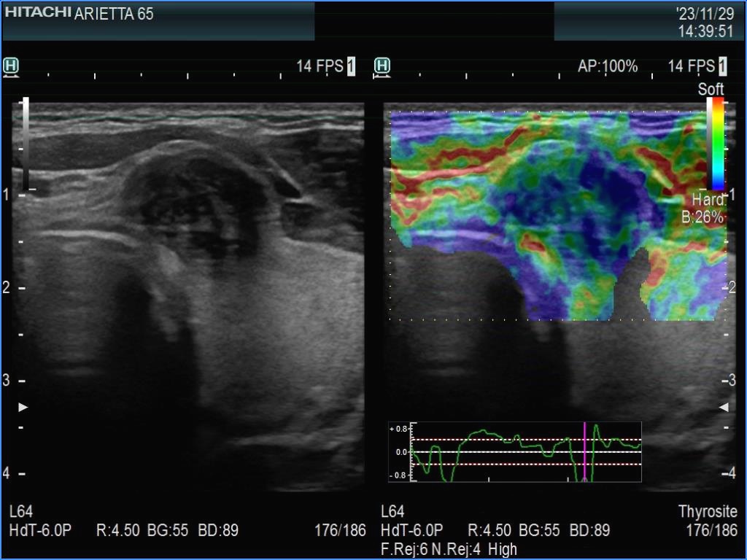Viewport: 747px width, 560px height.
Task: Click the High setting after N.Rej:4
Action: (503, 550)
